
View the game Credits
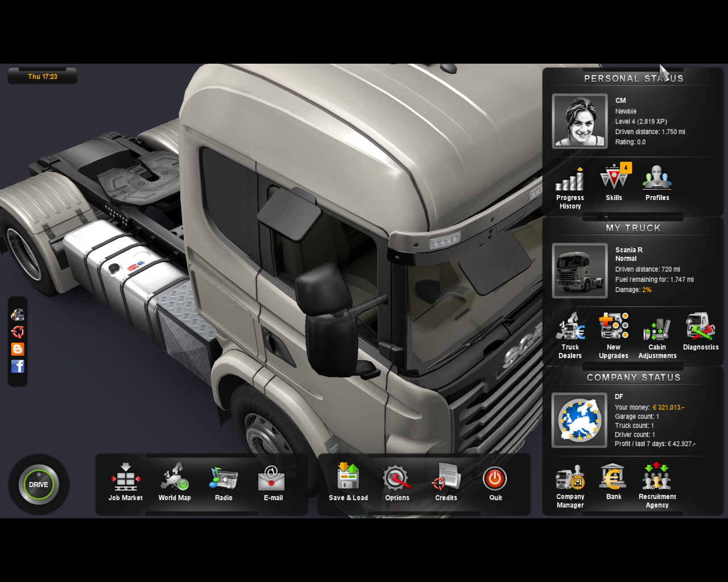(x=446, y=482)
